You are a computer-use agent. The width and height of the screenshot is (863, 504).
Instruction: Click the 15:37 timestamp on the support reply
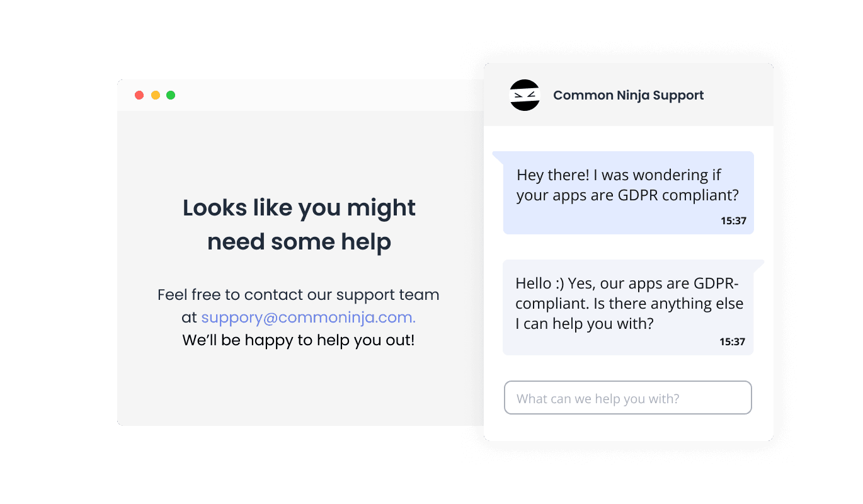pos(732,342)
